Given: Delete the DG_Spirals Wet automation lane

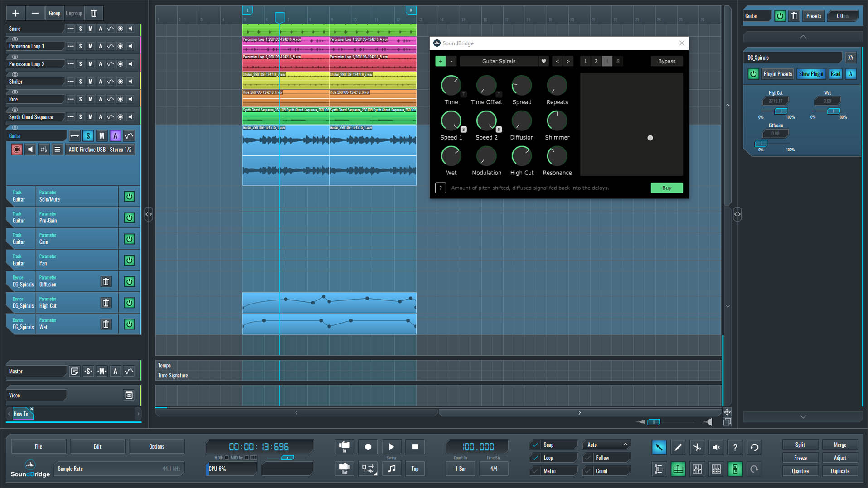Looking at the screenshot, I should (x=106, y=324).
